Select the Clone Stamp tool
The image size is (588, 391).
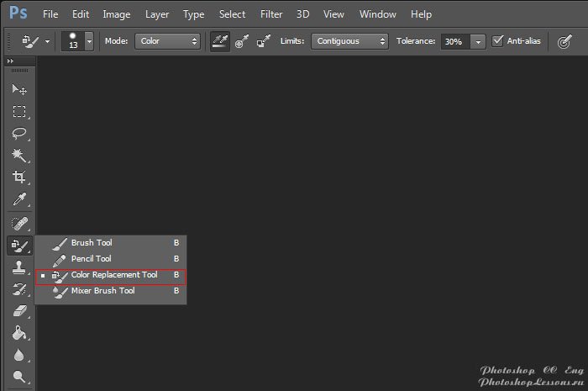click(18, 267)
